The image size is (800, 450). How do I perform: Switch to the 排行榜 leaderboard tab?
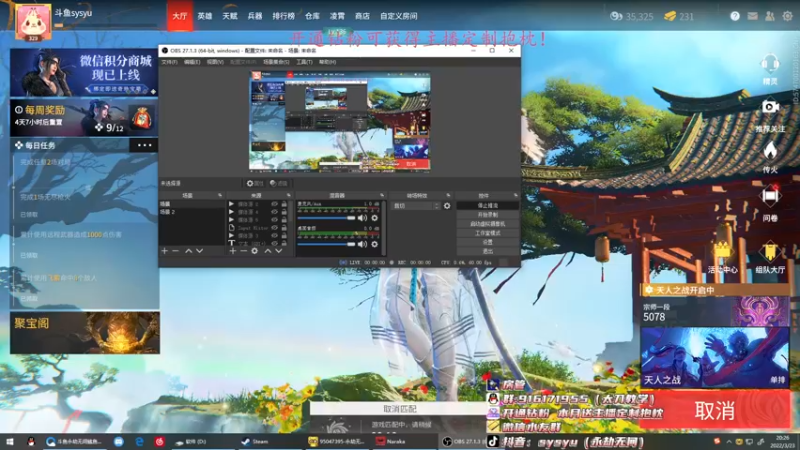pos(283,16)
